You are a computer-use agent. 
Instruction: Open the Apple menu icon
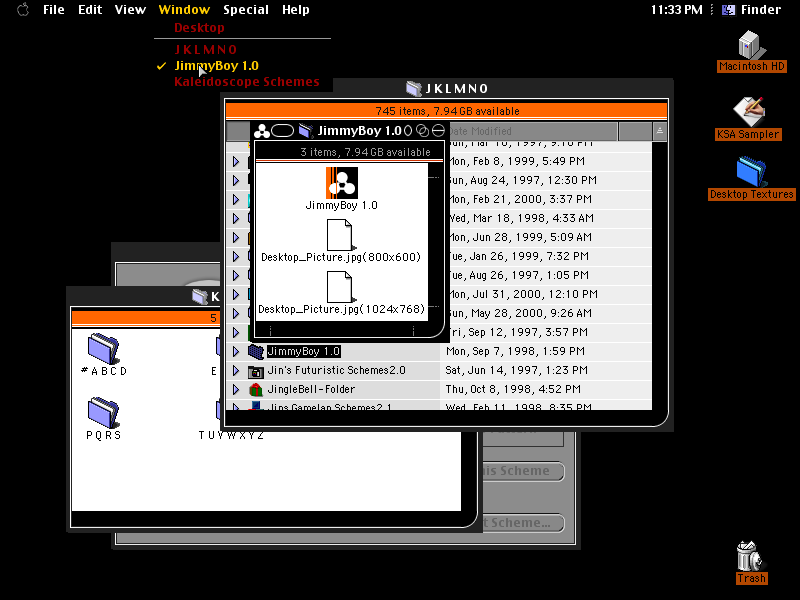[23, 10]
